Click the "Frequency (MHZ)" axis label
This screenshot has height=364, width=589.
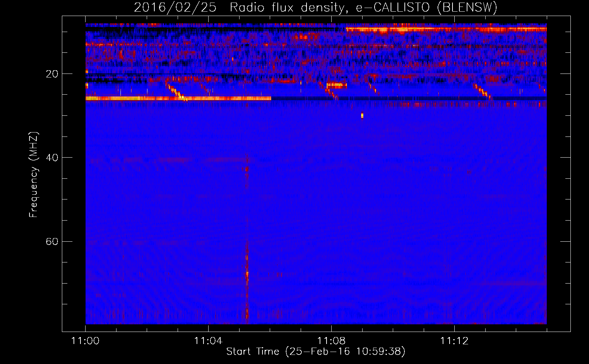point(33,175)
